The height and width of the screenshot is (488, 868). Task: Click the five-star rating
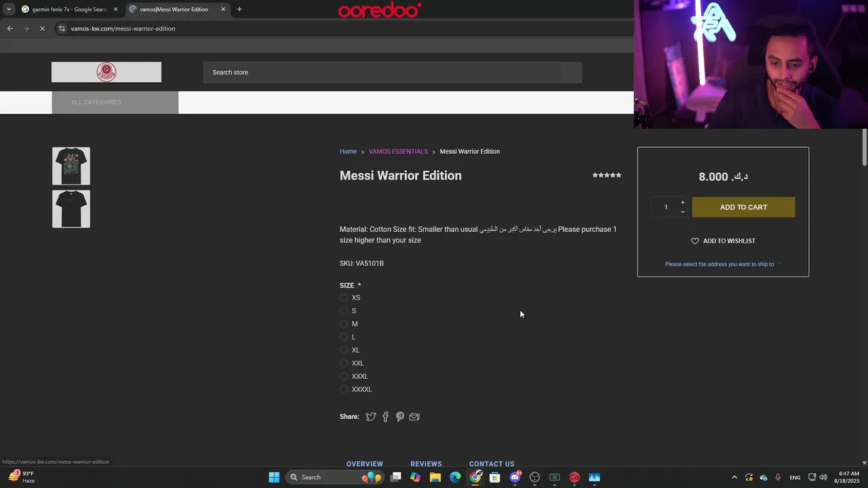click(x=607, y=175)
